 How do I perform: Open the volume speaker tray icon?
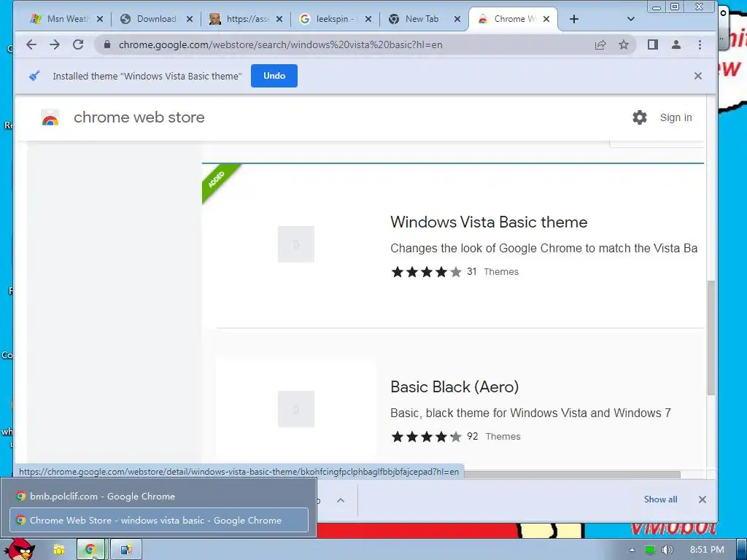(667, 550)
